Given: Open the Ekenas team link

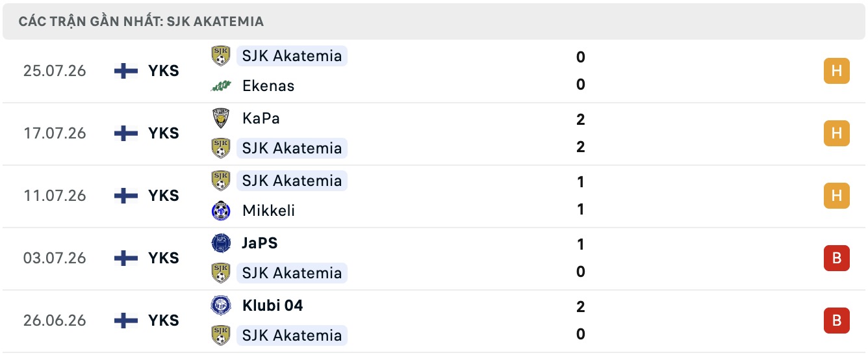Looking at the screenshot, I should pos(268,86).
